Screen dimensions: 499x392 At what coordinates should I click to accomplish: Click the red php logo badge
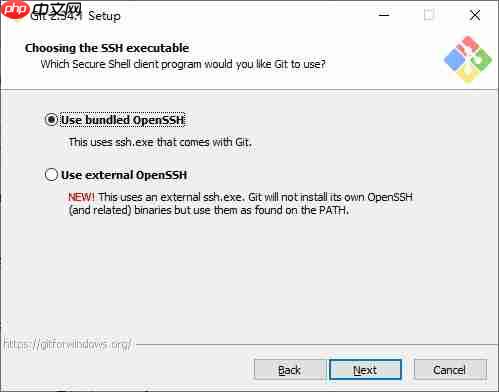[15, 10]
